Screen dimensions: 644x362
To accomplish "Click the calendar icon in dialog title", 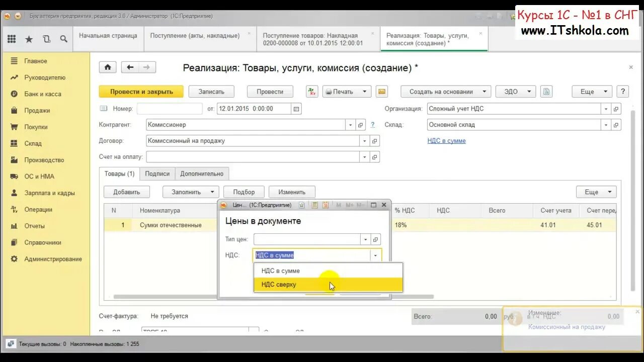I will [x=325, y=205].
